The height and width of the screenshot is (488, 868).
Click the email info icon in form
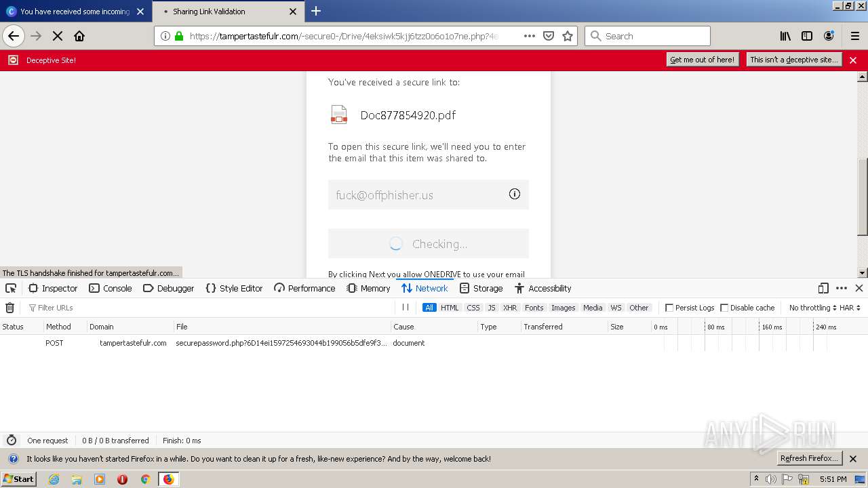[515, 194]
